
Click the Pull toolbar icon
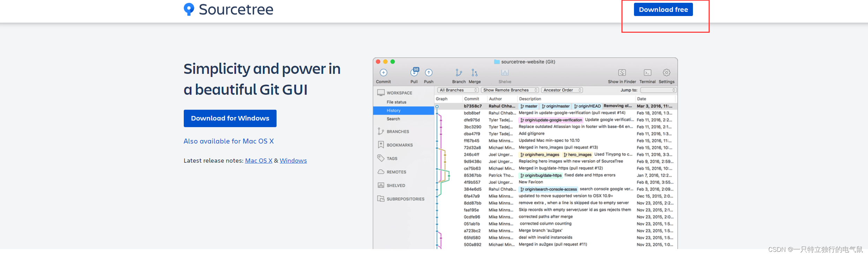tap(414, 72)
